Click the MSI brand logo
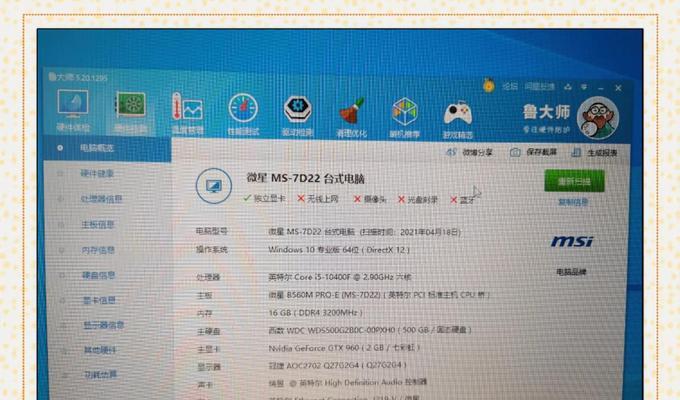This screenshot has height=400, width=680. [x=572, y=242]
